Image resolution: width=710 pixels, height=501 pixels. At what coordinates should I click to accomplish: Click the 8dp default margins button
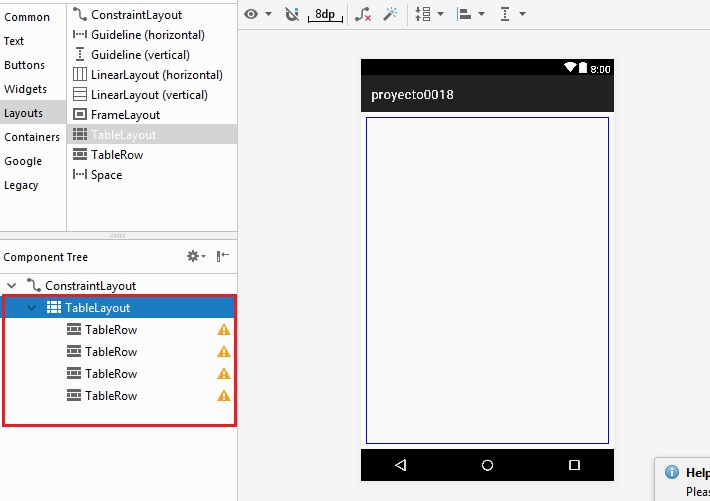(x=324, y=14)
